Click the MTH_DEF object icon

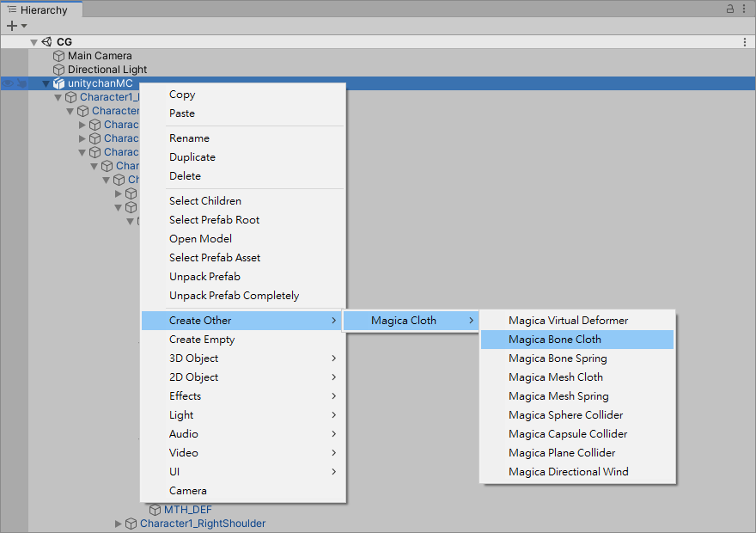click(x=155, y=510)
